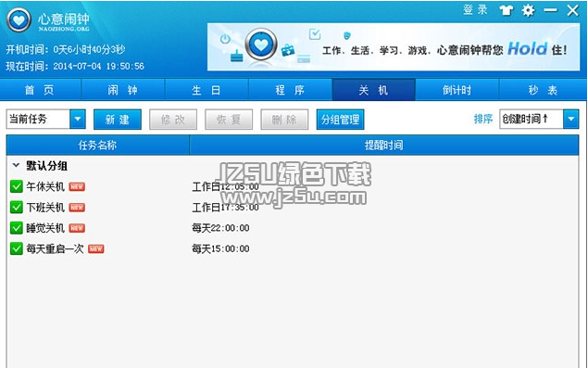Switch to the 秒表 tab
Image resolution: width=588 pixels, height=368 pixels.
pyautogui.click(x=543, y=90)
